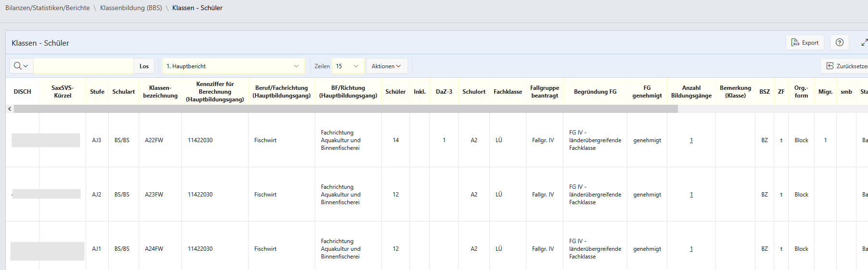Open the Zeilen rows-per-page dropdown
Screen dimensions: 868x270
pyautogui.click(x=347, y=66)
